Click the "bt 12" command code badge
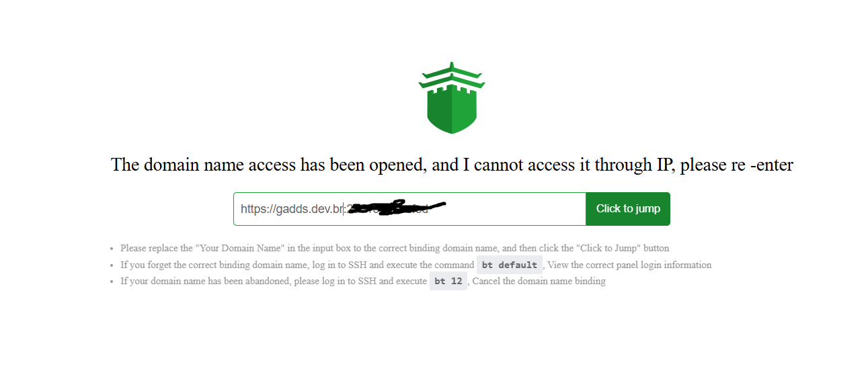 pyautogui.click(x=448, y=282)
